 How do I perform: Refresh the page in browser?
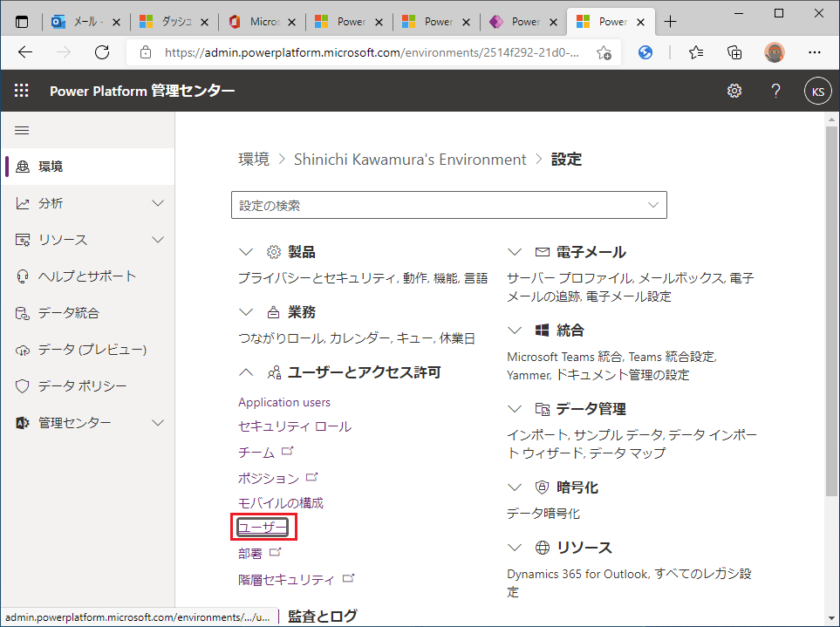(102, 52)
